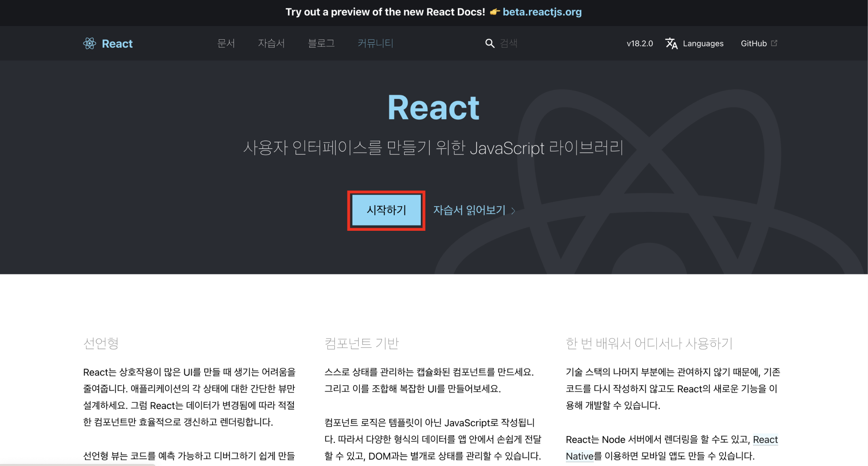The height and width of the screenshot is (466, 868).
Task: Click the JavaScript 라이브러리 tagline text
Action: pyautogui.click(x=546, y=148)
